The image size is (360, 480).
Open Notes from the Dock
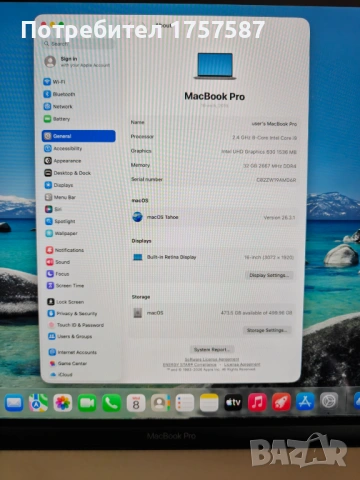coord(209,403)
